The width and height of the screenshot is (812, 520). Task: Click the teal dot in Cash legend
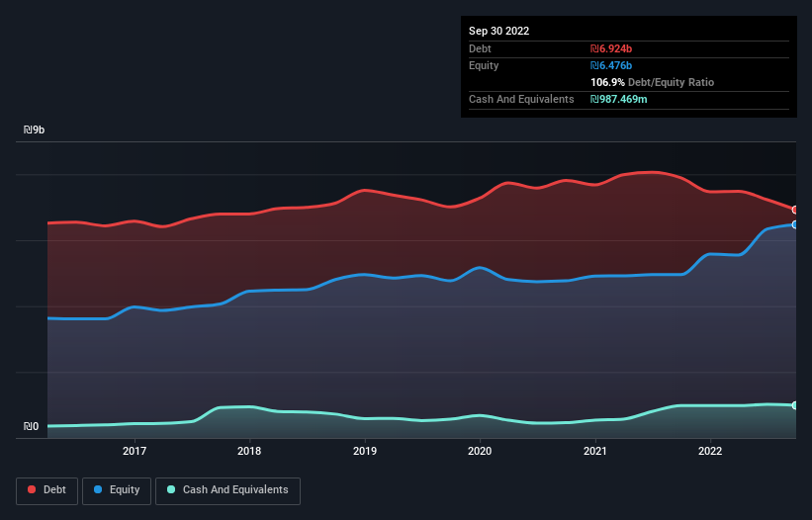[171, 489]
